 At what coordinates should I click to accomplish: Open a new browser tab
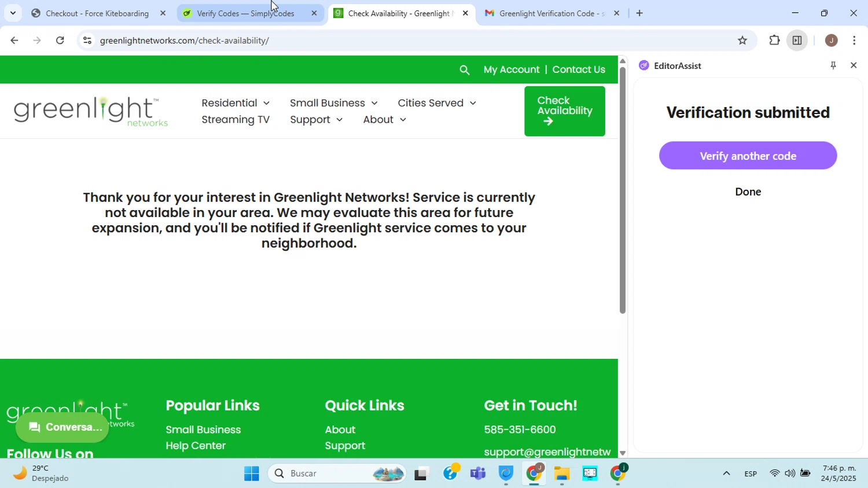click(639, 13)
